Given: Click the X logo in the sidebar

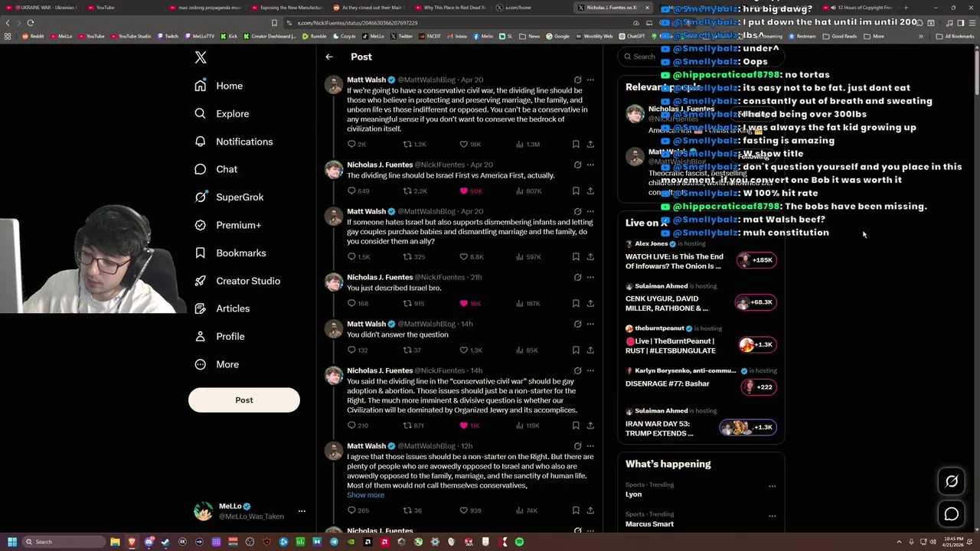Looking at the screenshot, I should tap(201, 57).
